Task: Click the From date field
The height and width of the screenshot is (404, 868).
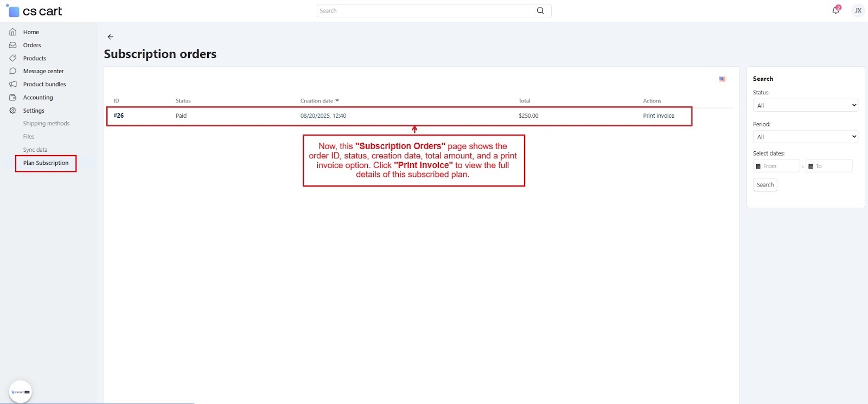Action: pos(777,166)
